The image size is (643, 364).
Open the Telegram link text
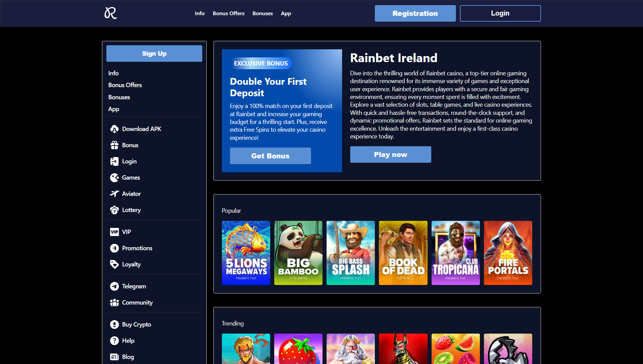tap(134, 286)
